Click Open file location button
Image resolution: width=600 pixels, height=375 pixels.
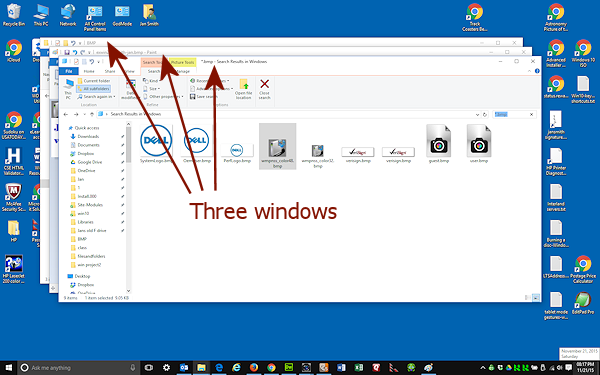(x=243, y=89)
